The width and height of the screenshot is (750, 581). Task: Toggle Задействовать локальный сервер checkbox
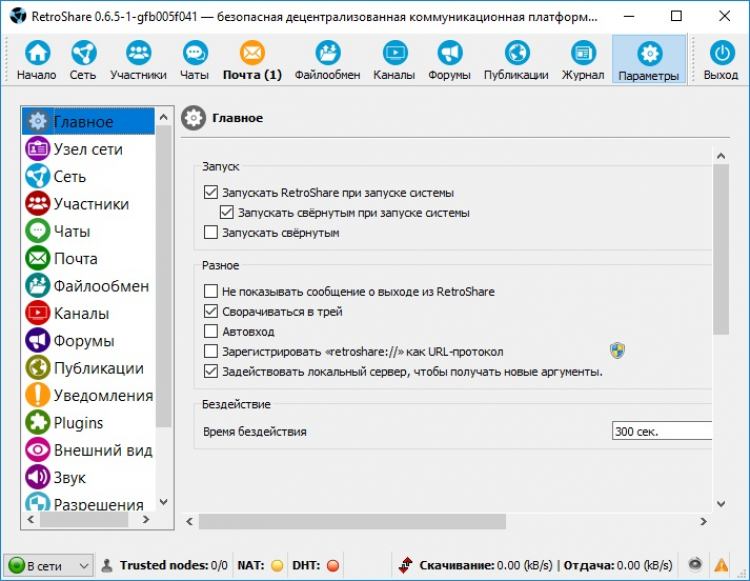211,372
